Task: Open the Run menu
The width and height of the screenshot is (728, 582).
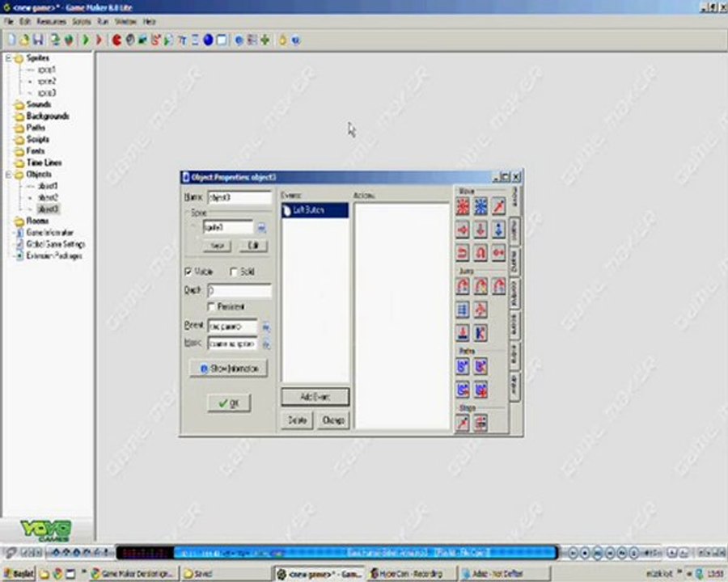Action: click(x=103, y=21)
